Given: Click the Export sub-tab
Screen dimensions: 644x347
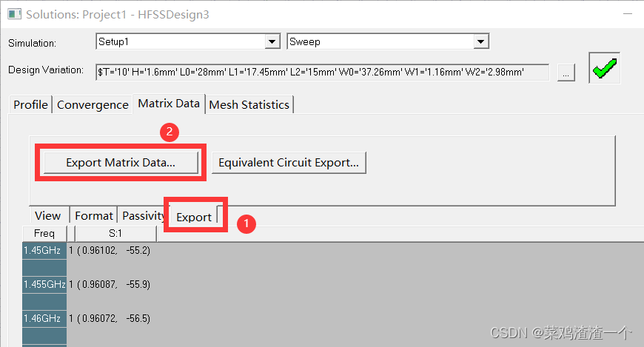Looking at the screenshot, I should (194, 217).
